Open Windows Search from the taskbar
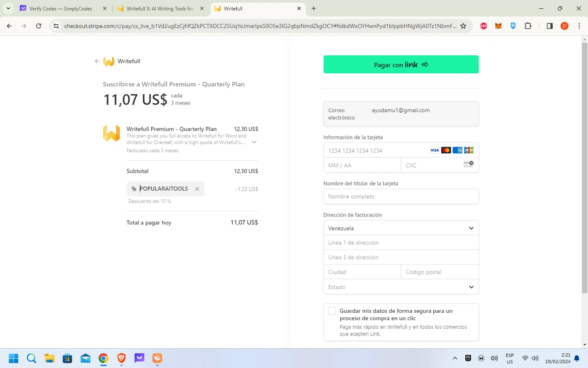588x368 pixels. [x=31, y=358]
